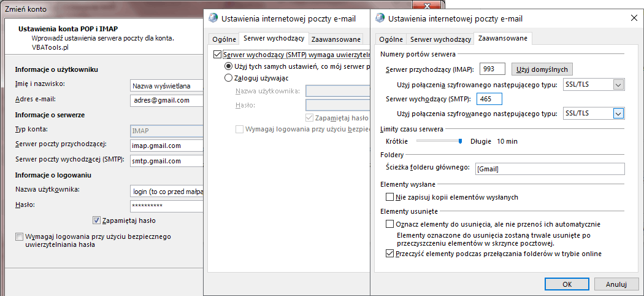Click outgoing server field smtp.gmail.com
Image resolution: width=644 pixels, height=296 pixels.
pyautogui.click(x=167, y=161)
